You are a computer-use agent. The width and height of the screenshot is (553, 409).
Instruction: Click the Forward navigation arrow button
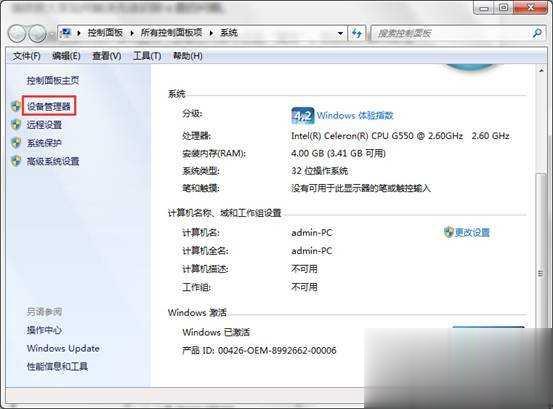coord(37,34)
